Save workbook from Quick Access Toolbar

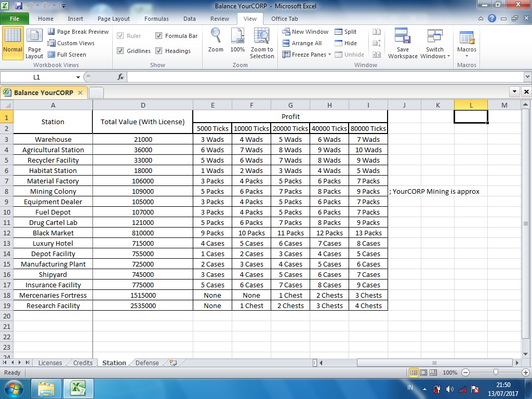click(x=19, y=6)
